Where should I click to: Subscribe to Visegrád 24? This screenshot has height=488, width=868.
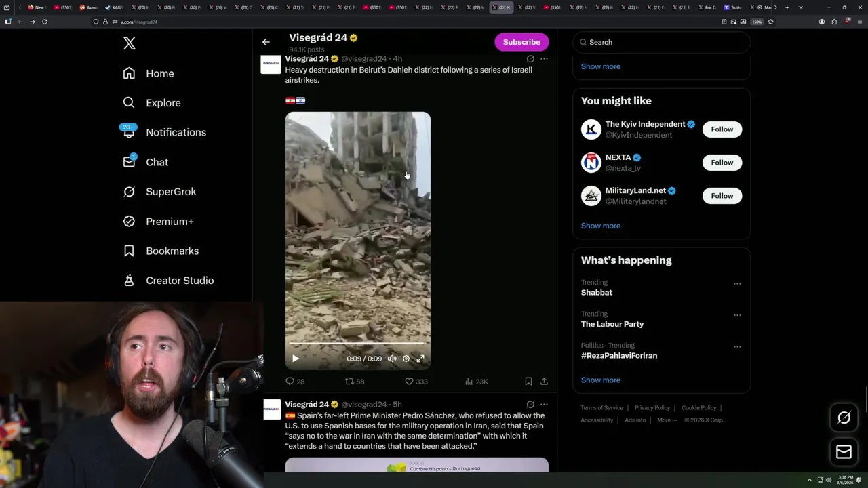pos(521,42)
